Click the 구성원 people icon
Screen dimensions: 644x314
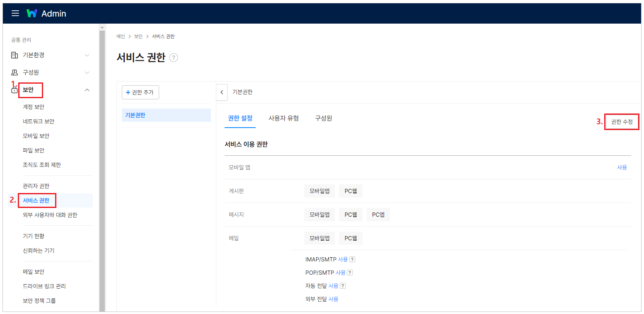click(15, 72)
